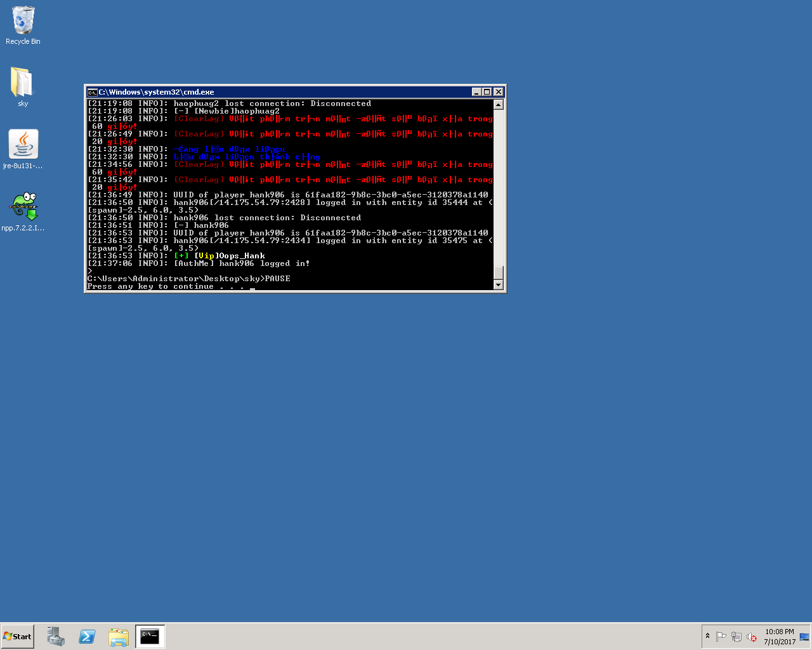The width and height of the screenshot is (812, 650).
Task: Select the sky folder on desktop
Action: (23, 87)
